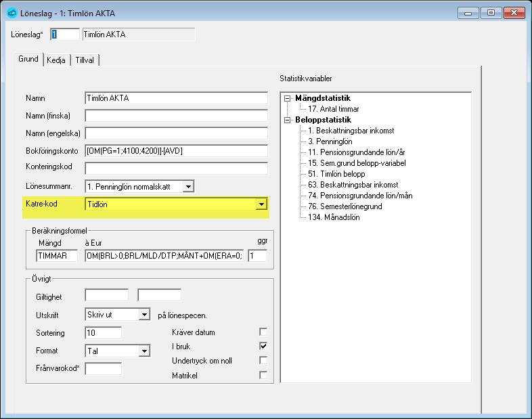The image size is (532, 419).
Task: Tick the Matrikel checkbox
Action: 263,375
